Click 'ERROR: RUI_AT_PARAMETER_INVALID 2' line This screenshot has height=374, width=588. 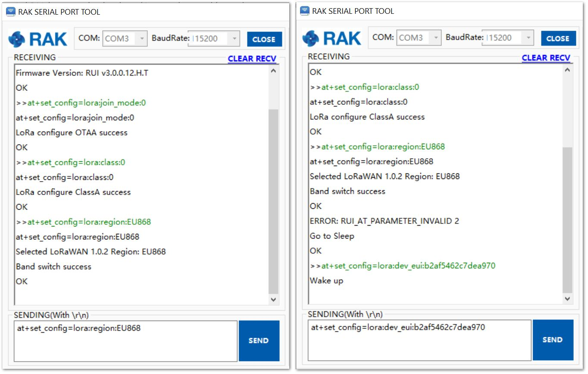click(x=385, y=221)
